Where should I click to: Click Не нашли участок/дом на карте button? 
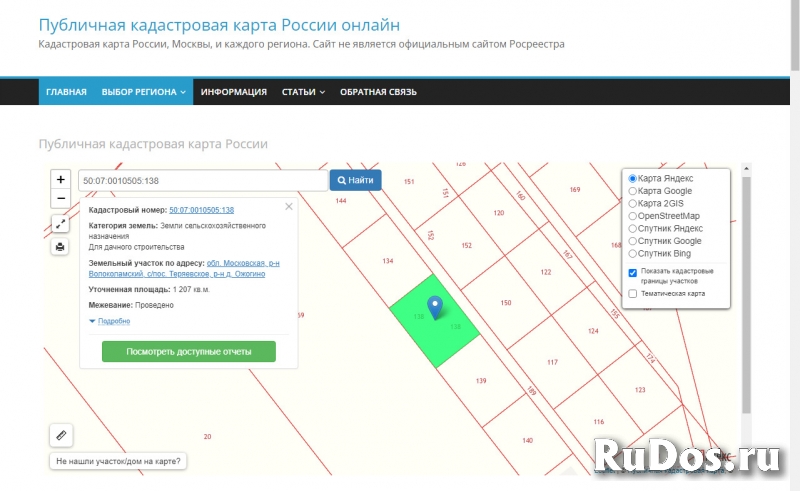(118, 461)
